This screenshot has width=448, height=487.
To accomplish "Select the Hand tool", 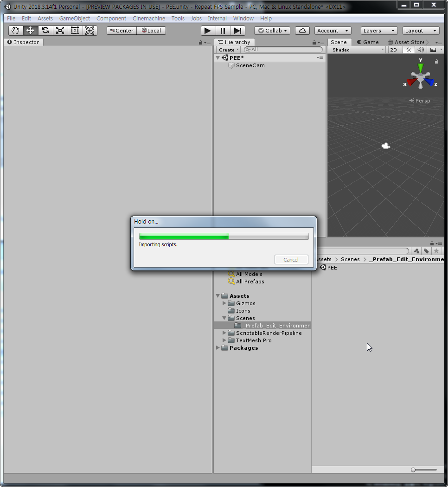I will (x=15, y=31).
